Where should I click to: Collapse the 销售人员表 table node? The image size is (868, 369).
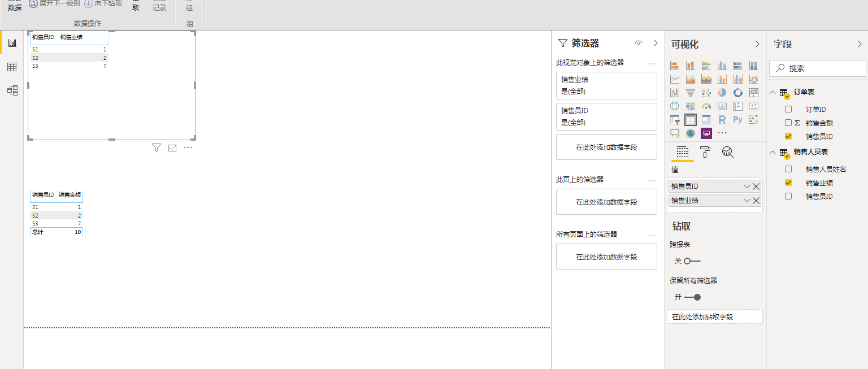point(772,152)
